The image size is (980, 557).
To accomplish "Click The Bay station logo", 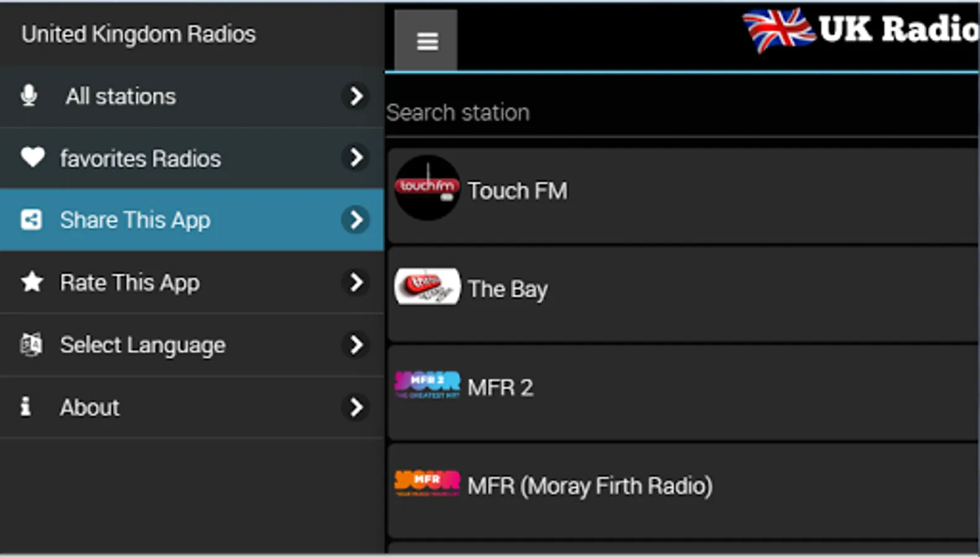I will coord(427,287).
